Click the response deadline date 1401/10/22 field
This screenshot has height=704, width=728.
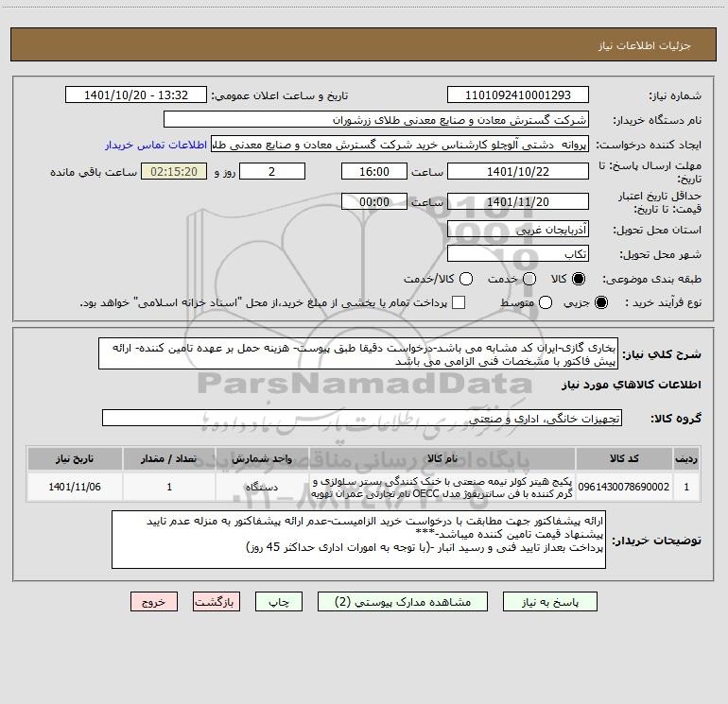(x=518, y=171)
